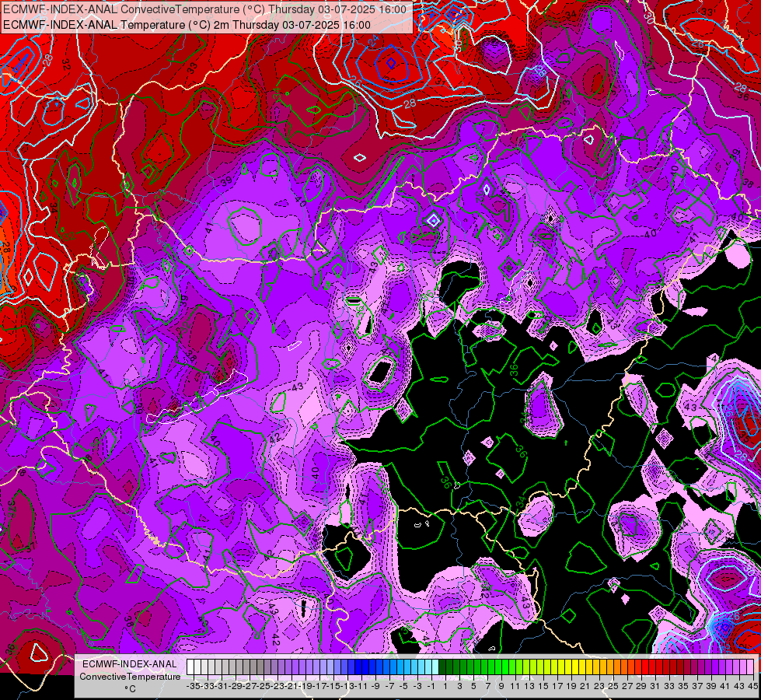This screenshot has width=761, height=700.
Task: Click the legend tick label 7
Action: [x=487, y=686]
